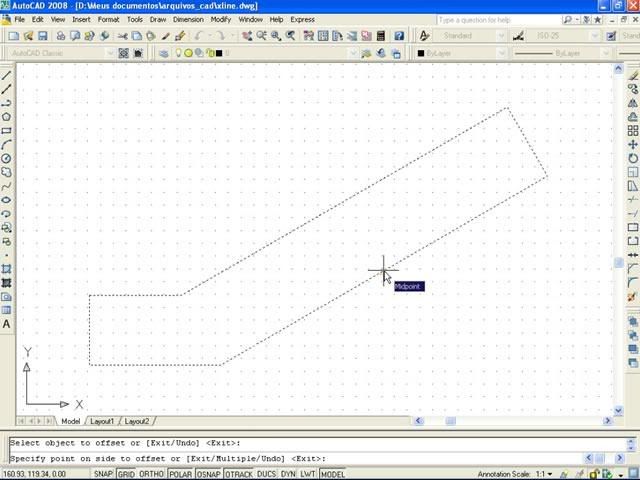640x480 pixels.
Task: Activate the Pan realtime tool
Action: [247, 36]
